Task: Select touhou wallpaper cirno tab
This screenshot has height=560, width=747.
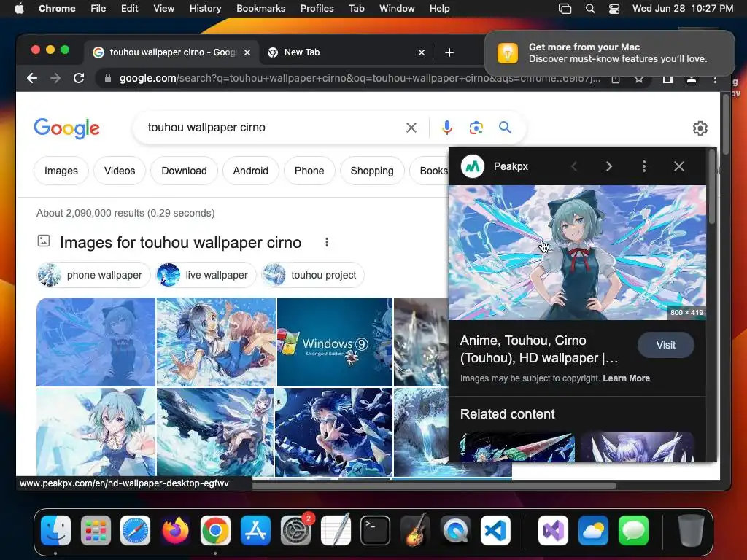Action: tap(172, 52)
